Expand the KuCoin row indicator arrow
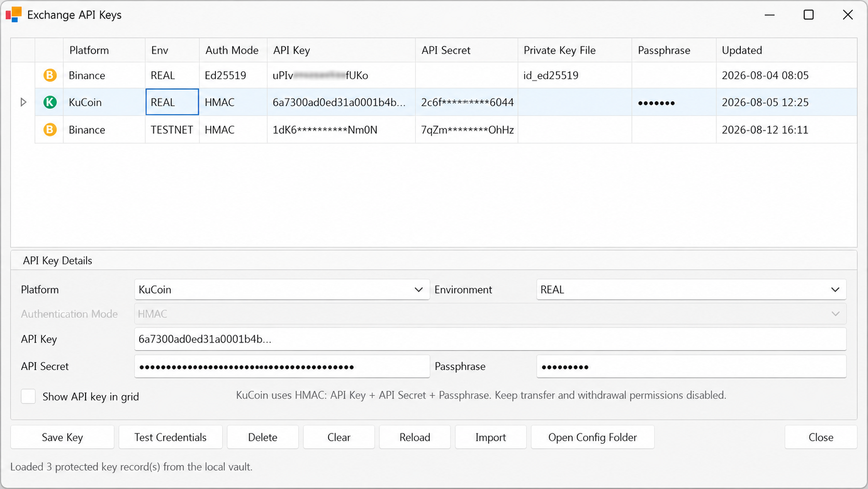 [23, 102]
